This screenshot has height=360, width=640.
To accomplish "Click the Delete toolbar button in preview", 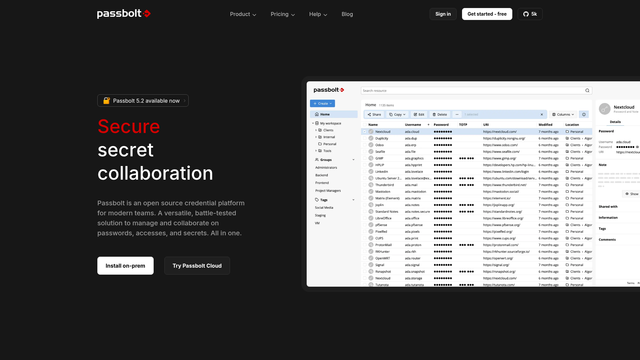I will point(440,115).
